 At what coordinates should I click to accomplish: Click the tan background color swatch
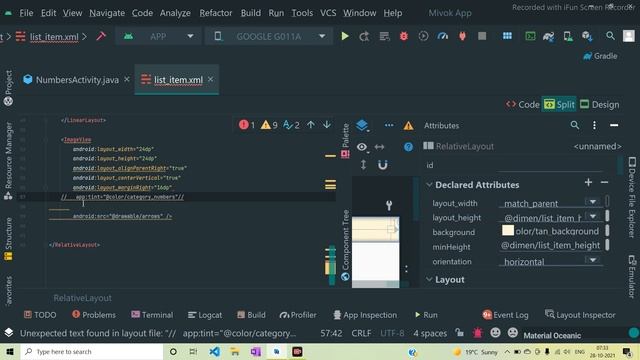(x=508, y=231)
